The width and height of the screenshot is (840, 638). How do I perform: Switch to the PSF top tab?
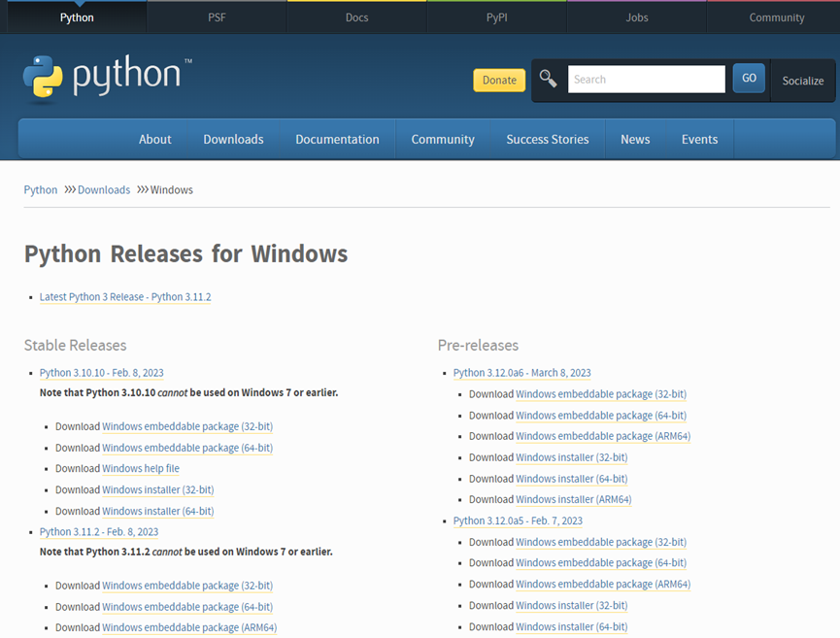point(217,17)
